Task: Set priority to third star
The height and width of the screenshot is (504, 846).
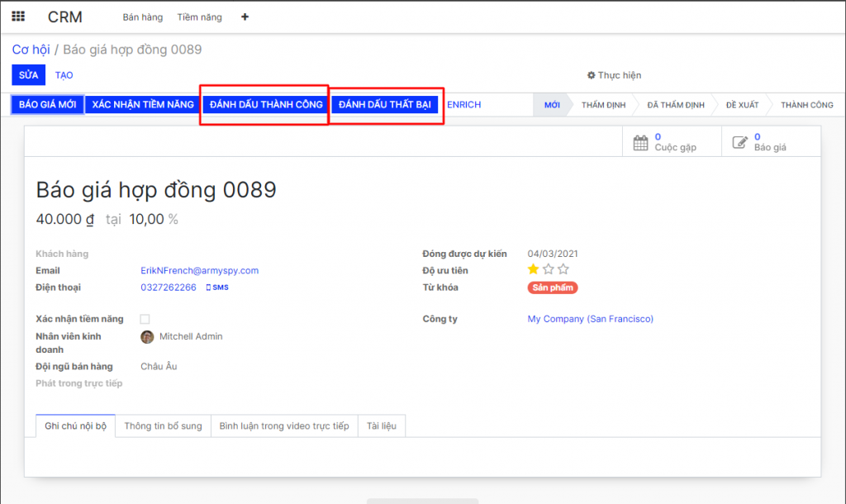Action: [563, 269]
